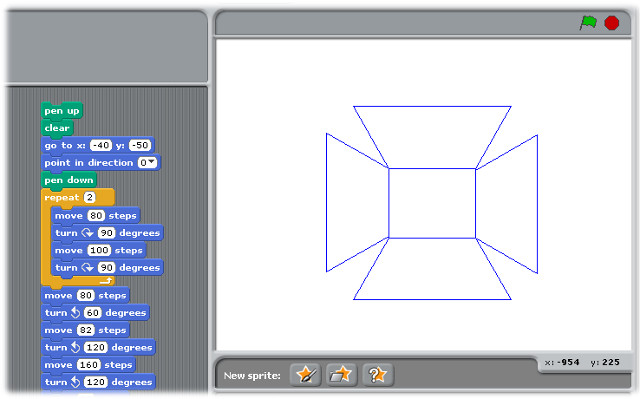Click the clockwise arrow in the first turn 90 block
This screenshot has height=399, width=640.
[x=87, y=233]
